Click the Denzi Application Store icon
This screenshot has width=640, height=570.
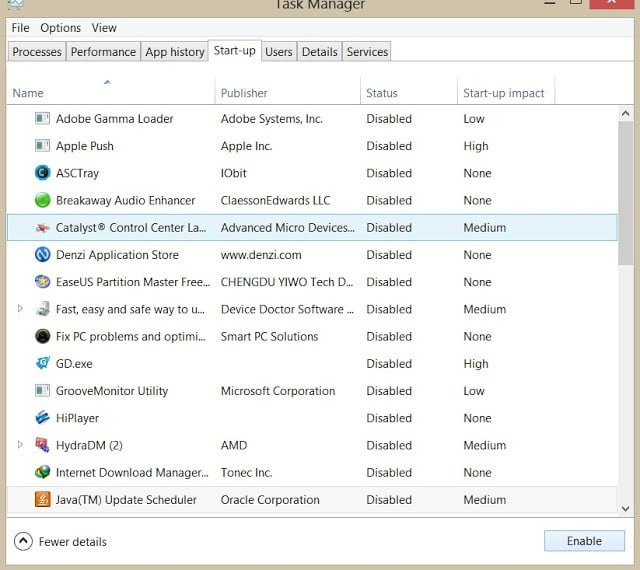point(42,255)
